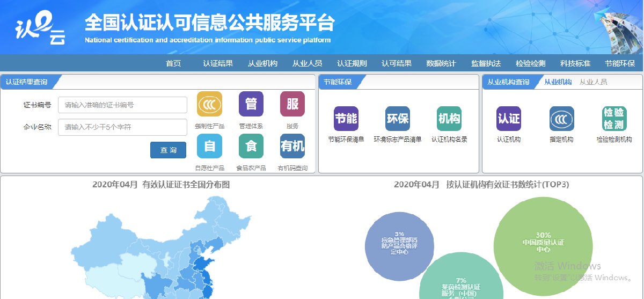Open the 认证机构名录 icon
This screenshot has width=644, height=299.
(449, 119)
